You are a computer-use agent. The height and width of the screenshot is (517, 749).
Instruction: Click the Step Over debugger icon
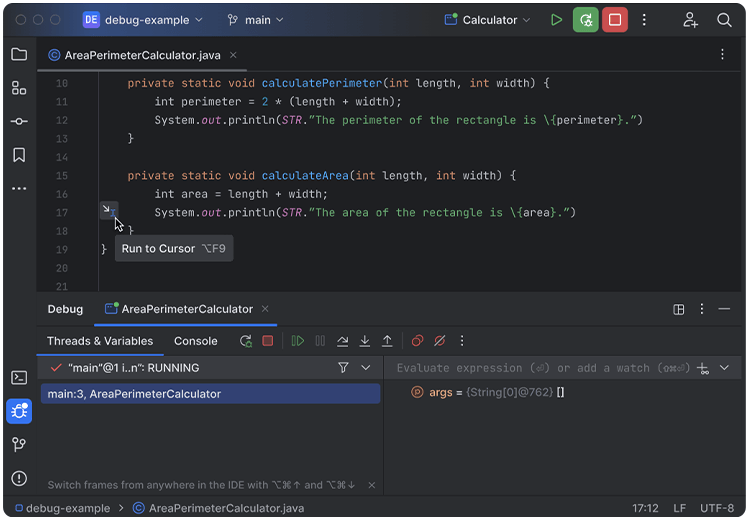click(343, 341)
